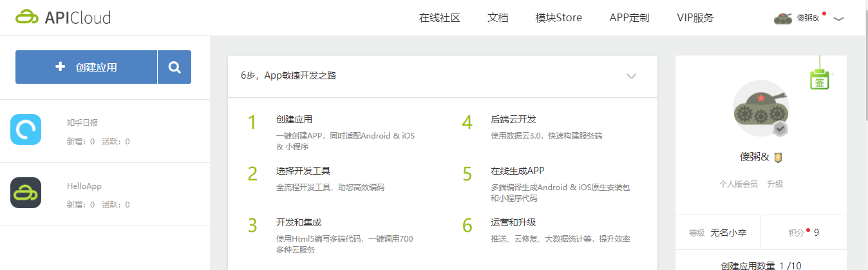Go to 模块Store
Image resolution: width=868 pixels, height=270 pixels.
pyautogui.click(x=558, y=18)
